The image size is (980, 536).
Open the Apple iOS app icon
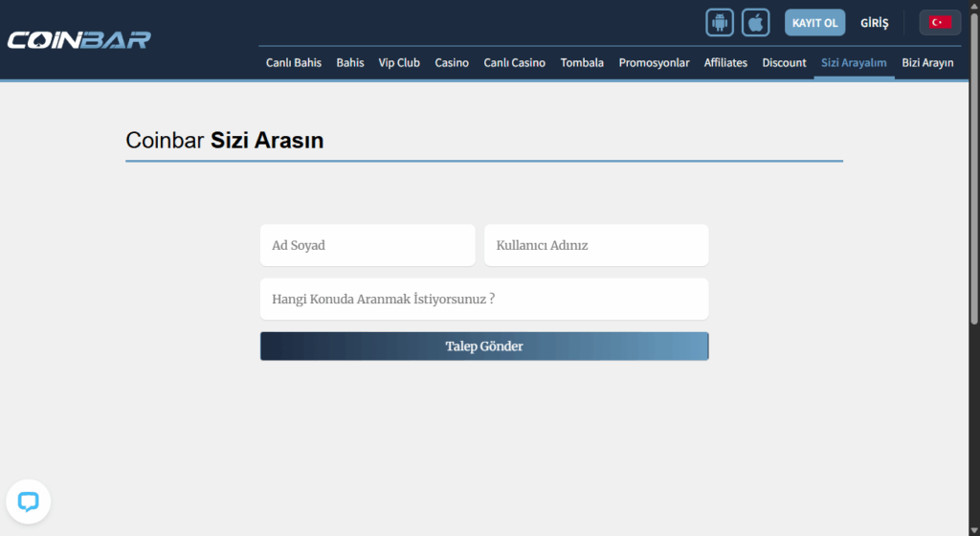click(x=756, y=22)
